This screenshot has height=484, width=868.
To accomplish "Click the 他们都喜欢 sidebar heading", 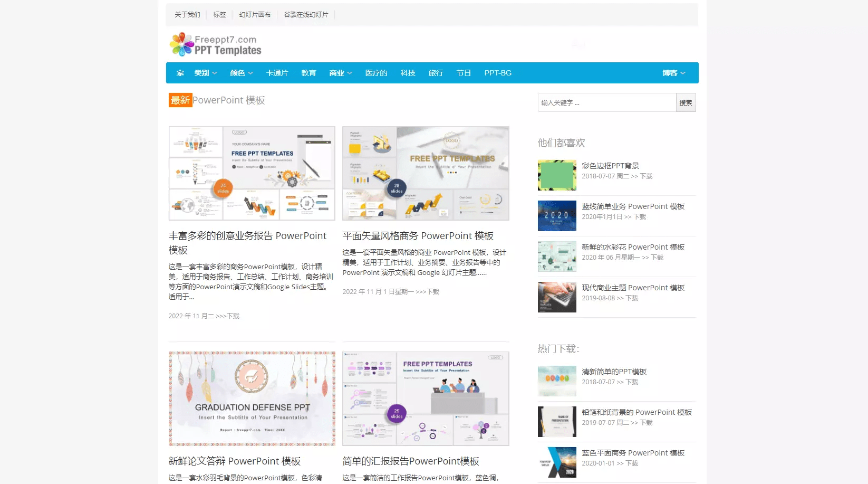I will (x=561, y=143).
